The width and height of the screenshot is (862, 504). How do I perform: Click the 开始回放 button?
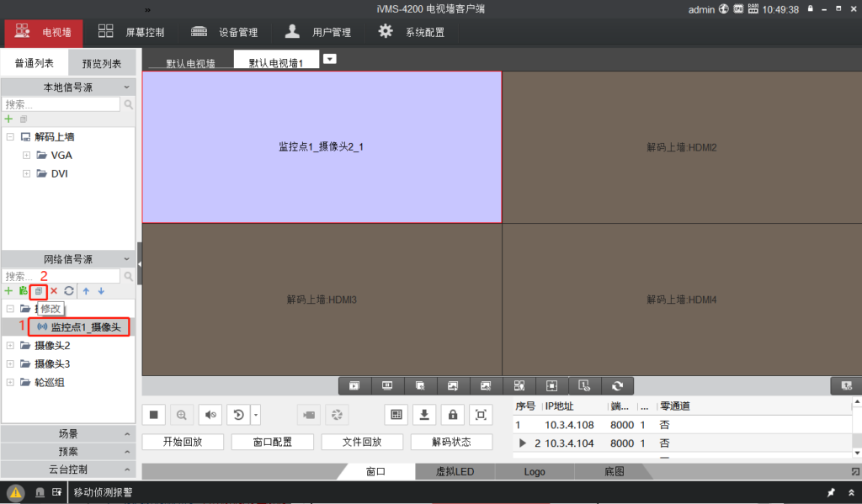(182, 442)
